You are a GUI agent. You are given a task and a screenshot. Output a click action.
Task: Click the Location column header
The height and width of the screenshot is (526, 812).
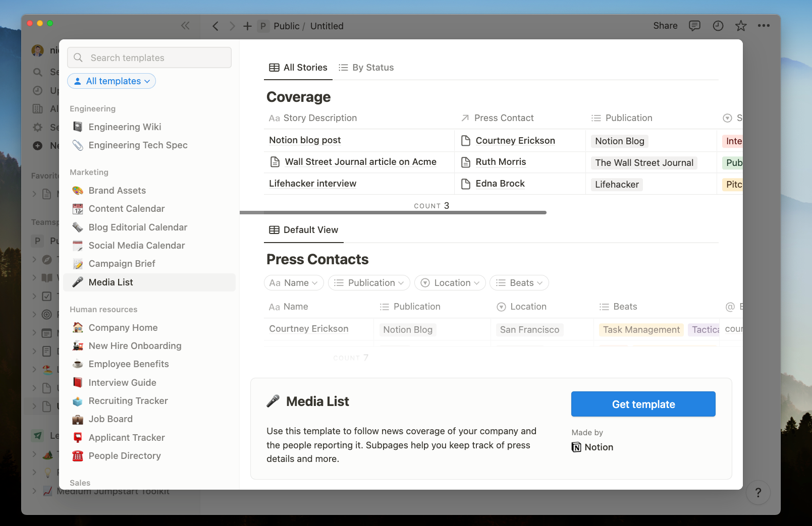click(522, 307)
